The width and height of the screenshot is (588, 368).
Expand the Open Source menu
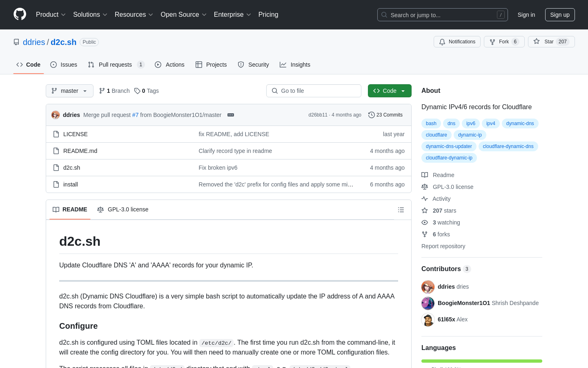click(x=184, y=14)
